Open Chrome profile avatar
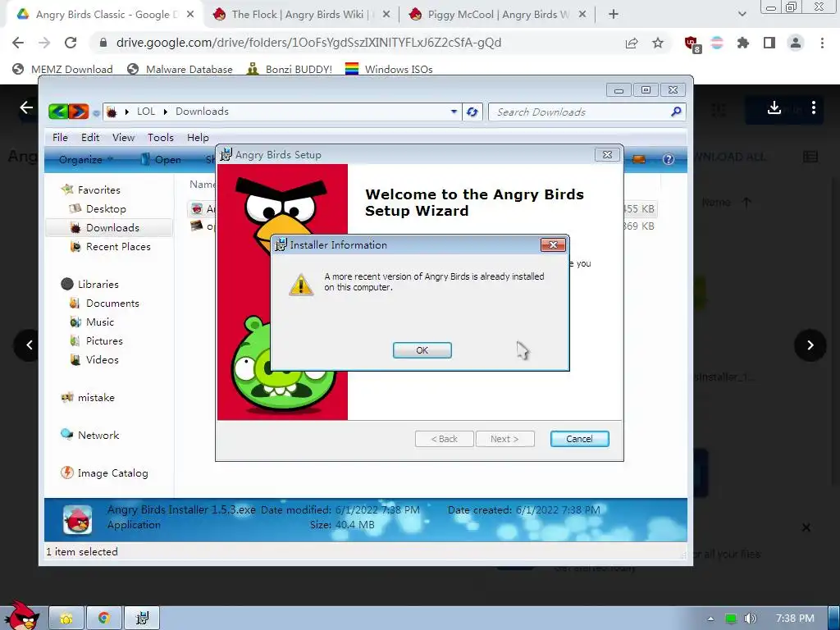 [x=796, y=43]
